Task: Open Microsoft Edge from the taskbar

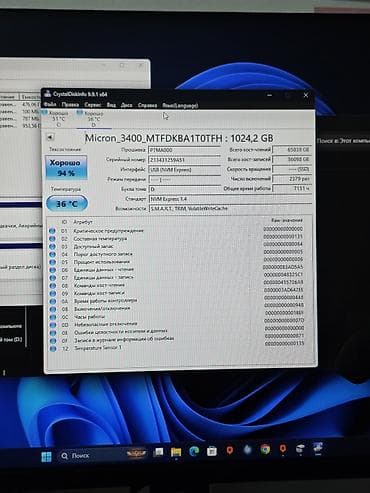Action: 194,451
